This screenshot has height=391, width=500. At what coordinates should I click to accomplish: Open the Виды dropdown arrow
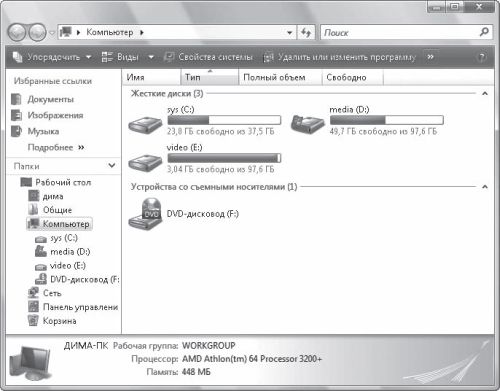coord(151,57)
